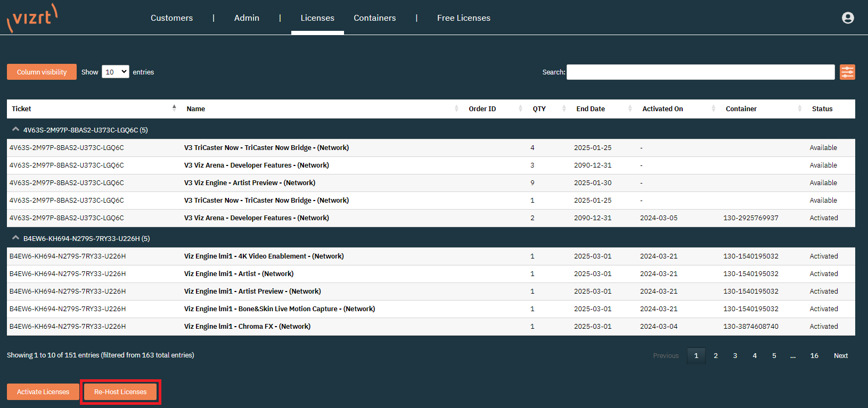This screenshot has width=868, height=408.
Task: Click the Activate Licenses button
Action: pyautogui.click(x=43, y=392)
